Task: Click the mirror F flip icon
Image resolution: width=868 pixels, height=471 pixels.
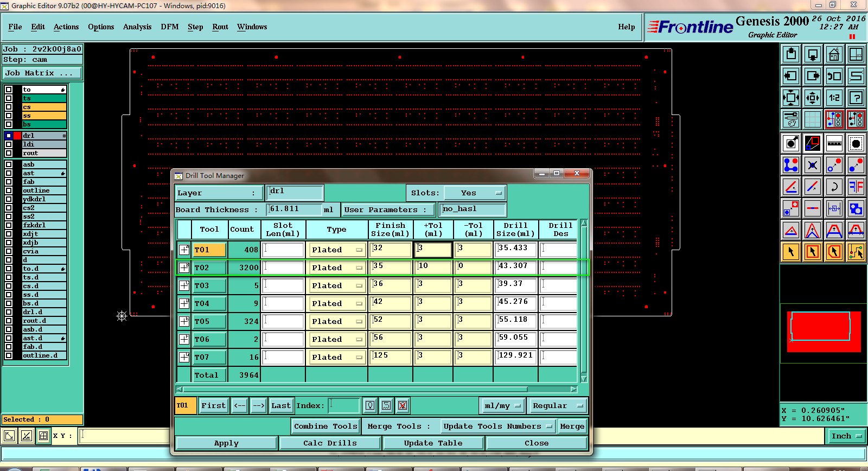Action: pyautogui.click(x=856, y=187)
